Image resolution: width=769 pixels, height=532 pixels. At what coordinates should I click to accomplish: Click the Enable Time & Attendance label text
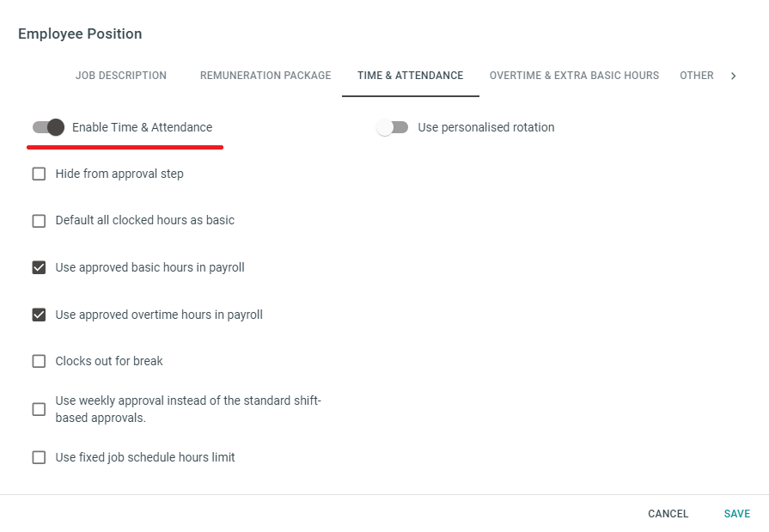pos(142,127)
